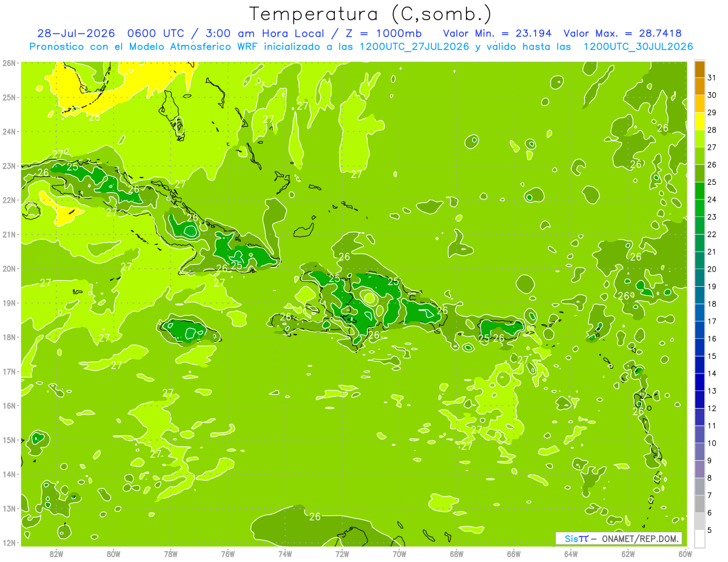Pick the dark blue swatch between 13 and 14

tap(700, 383)
